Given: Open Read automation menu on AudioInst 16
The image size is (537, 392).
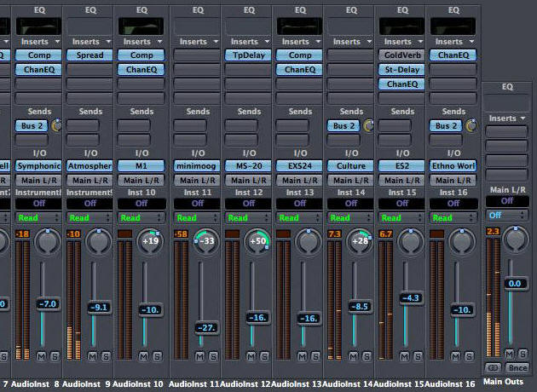Looking at the screenshot, I should (x=453, y=218).
